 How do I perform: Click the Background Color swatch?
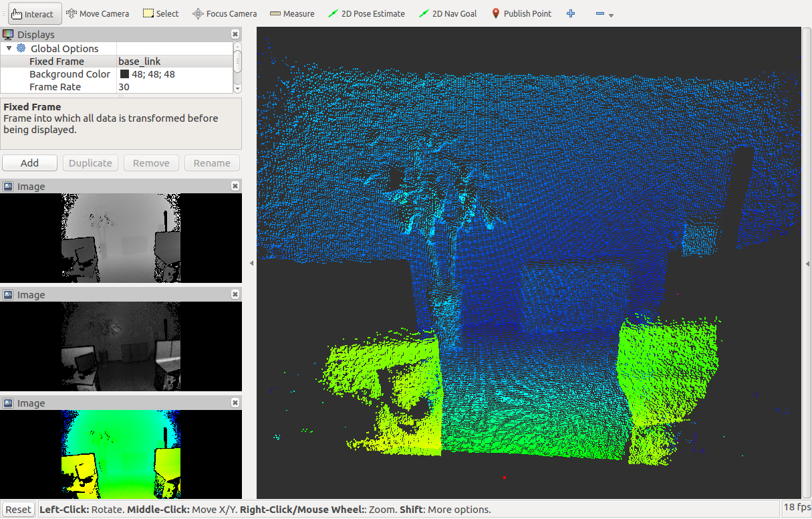pyautogui.click(x=124, y=74)
